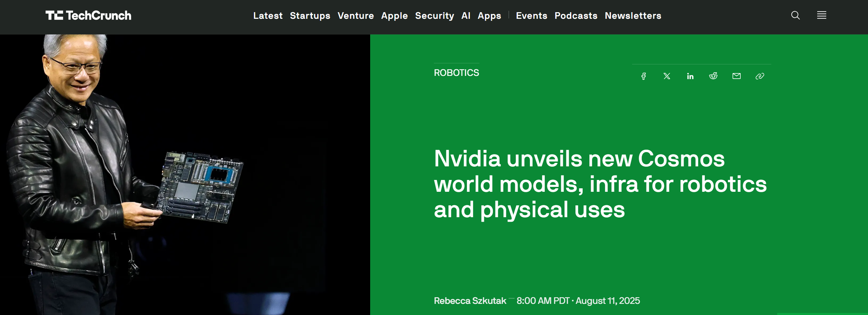Open the Newsletters nav link
Screen dimensions: 868x315
[x=633, y=16]
